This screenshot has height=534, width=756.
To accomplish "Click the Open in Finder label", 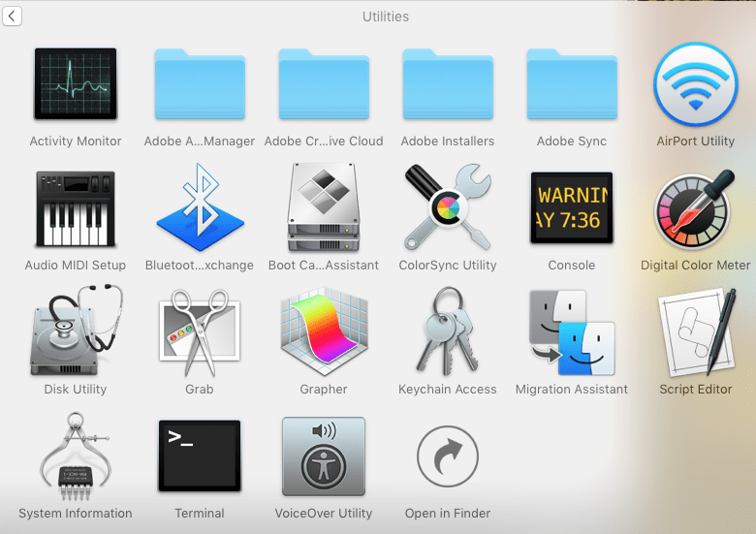I will (x=448, y=514).
